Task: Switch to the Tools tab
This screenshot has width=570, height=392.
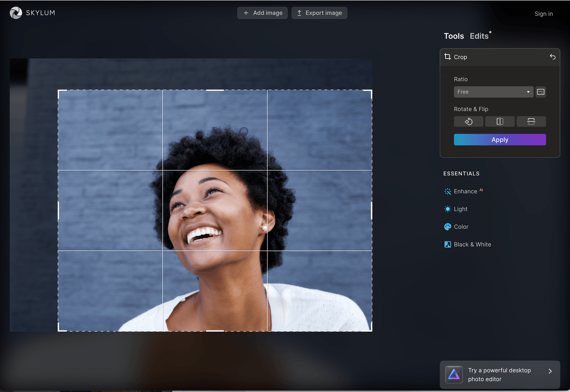Action: (454, 36)
